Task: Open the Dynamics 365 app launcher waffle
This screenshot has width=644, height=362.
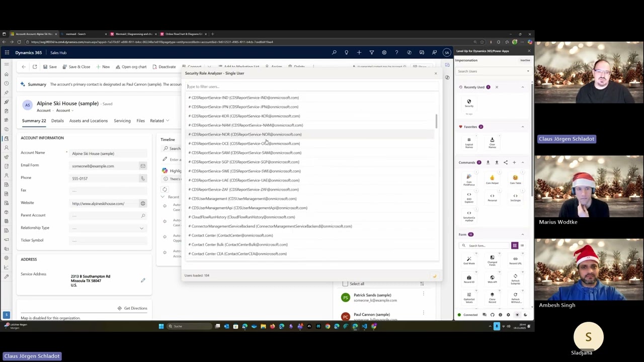Action: (x=7, y=52)
